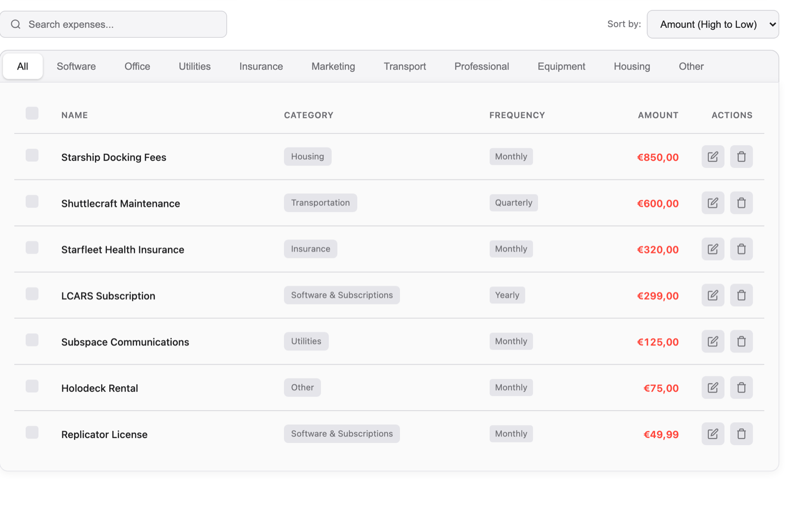The width and height of the screenshot is (785, 532).
Task: Select the Replicator License checkbox
Action: point(32,432)
